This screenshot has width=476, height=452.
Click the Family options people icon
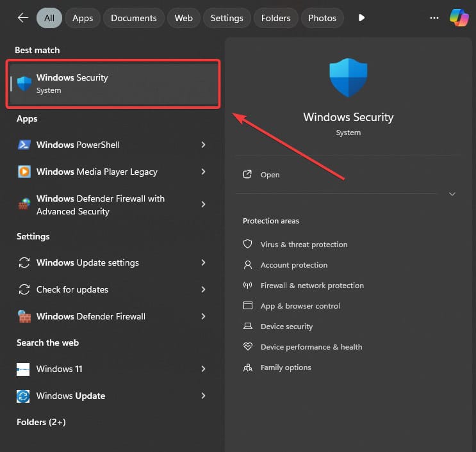[248, 367]
